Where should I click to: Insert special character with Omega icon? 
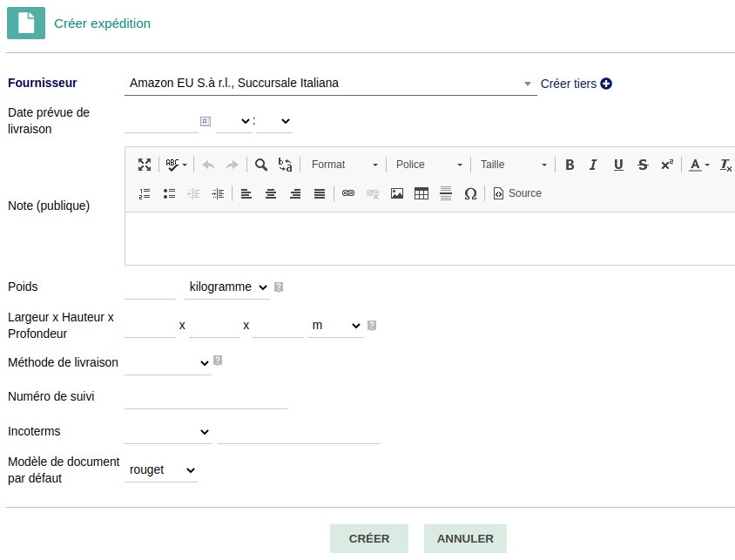click(x=470, y=193)
